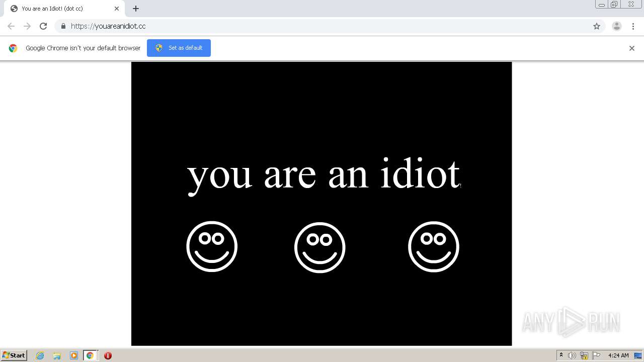
Task: Go forward to the next page
Action: (27, 26)
